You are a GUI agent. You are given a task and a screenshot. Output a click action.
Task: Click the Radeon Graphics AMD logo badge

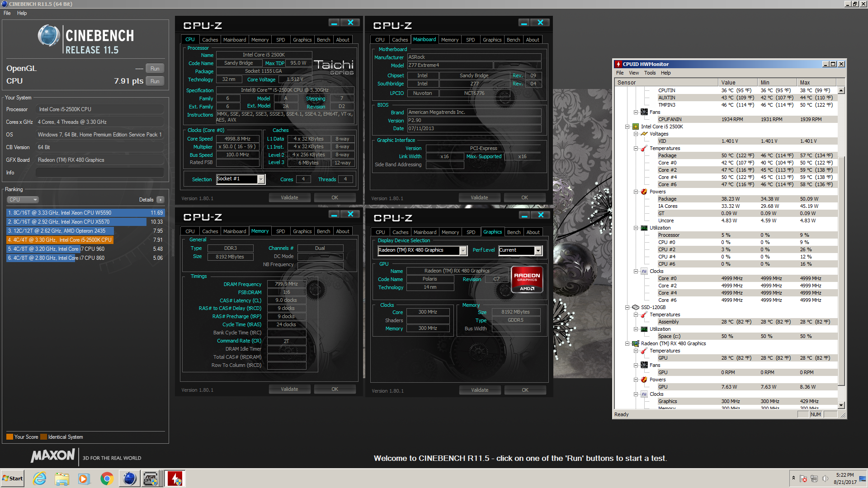(x=527, y=280)
